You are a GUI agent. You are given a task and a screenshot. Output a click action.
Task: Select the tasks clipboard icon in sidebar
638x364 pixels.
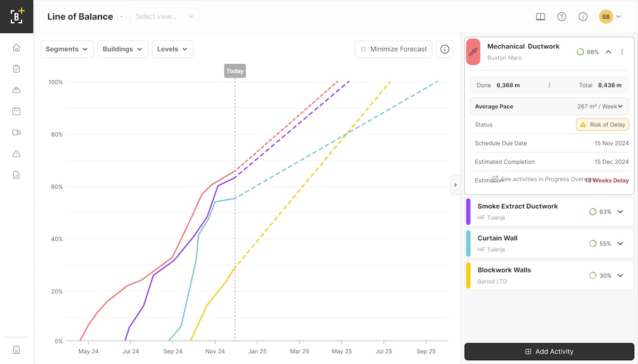coord(16,69)
